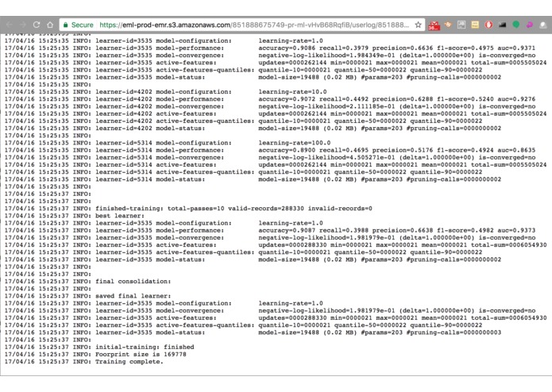Open the green circle extension icon
Image resolution: width=552 pixels, height=392 pixels.
(516, 25)
